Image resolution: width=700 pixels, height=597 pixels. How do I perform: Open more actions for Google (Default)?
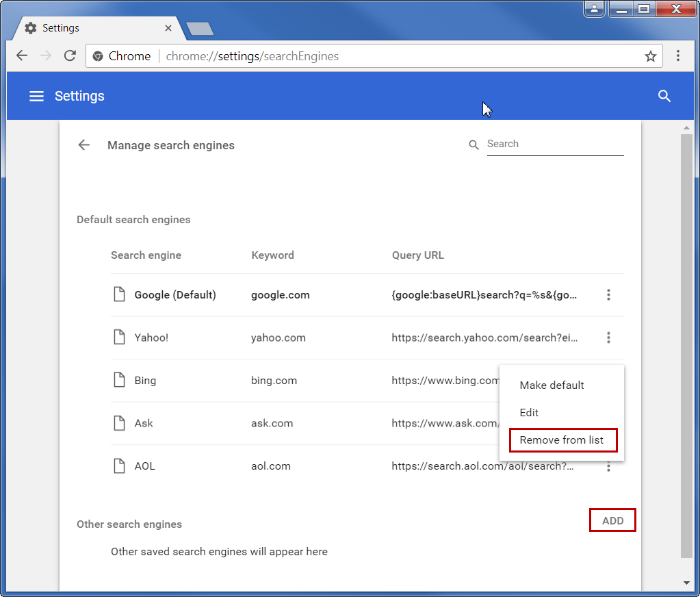[608, 295]
